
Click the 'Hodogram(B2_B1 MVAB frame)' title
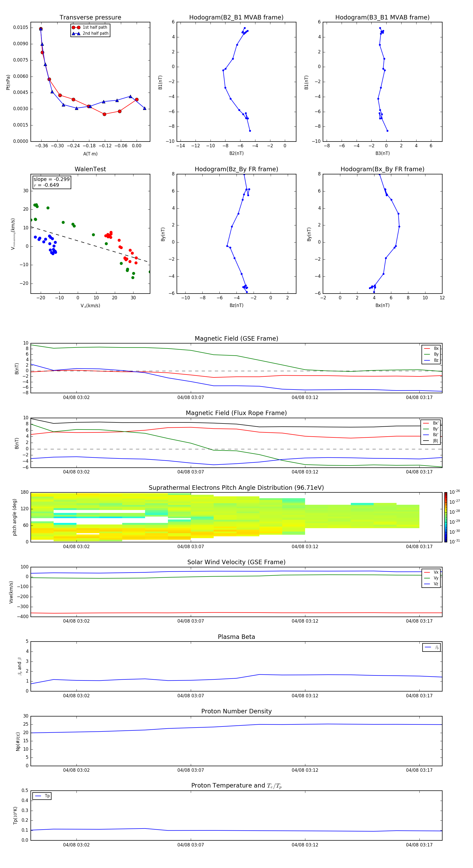(x=236, y=18)
